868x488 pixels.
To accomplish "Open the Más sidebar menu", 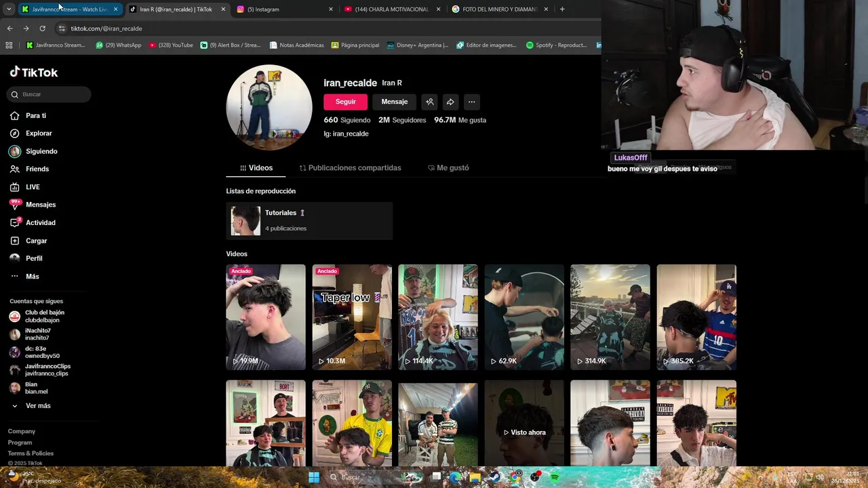I will (x=24, y=277).
